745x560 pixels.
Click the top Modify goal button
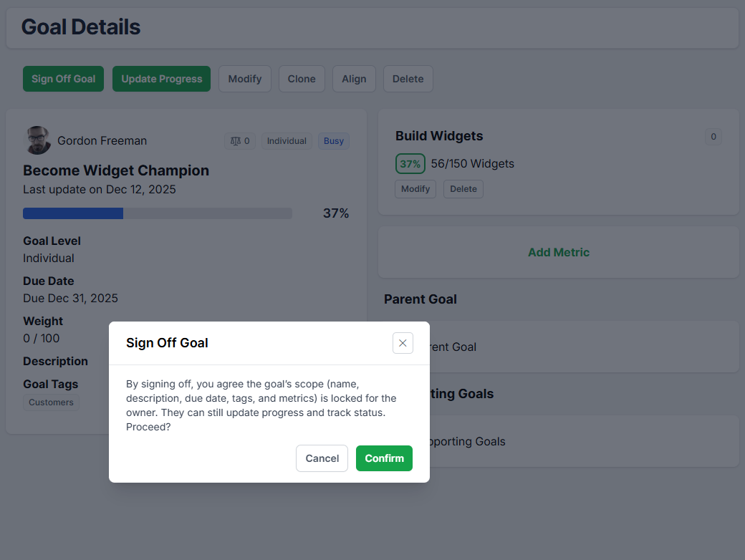pos(245,79)
